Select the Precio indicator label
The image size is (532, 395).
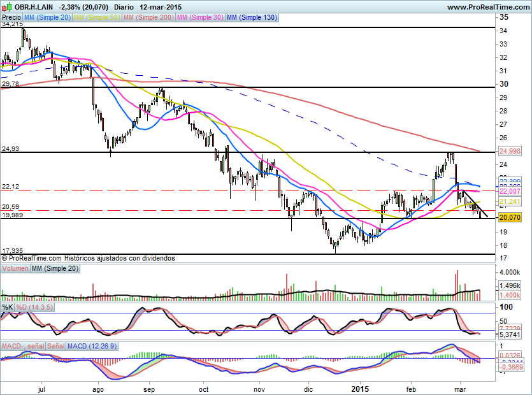click(x=11, y=18)
